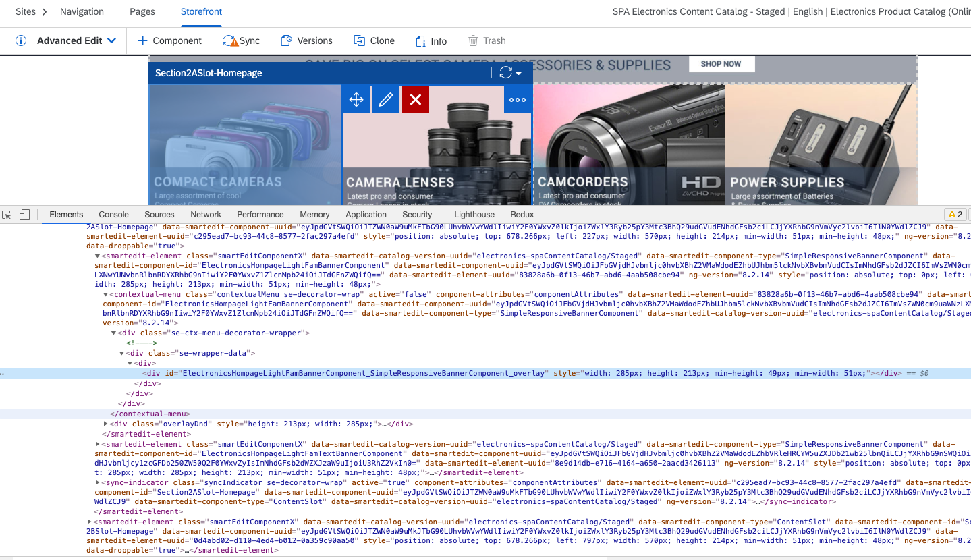Open the DevTools Memory tab
971x560 pixels.
pos(314,215)
